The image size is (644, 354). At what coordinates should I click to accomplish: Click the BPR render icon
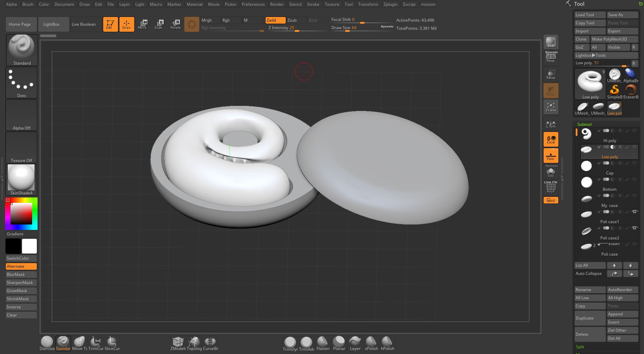(551, 42)
